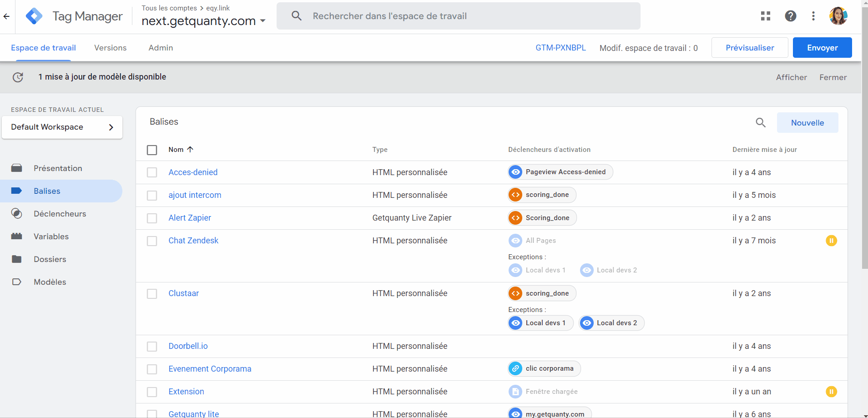
Task: Open Dossiers in the sidebar
Action: [61, 259]
